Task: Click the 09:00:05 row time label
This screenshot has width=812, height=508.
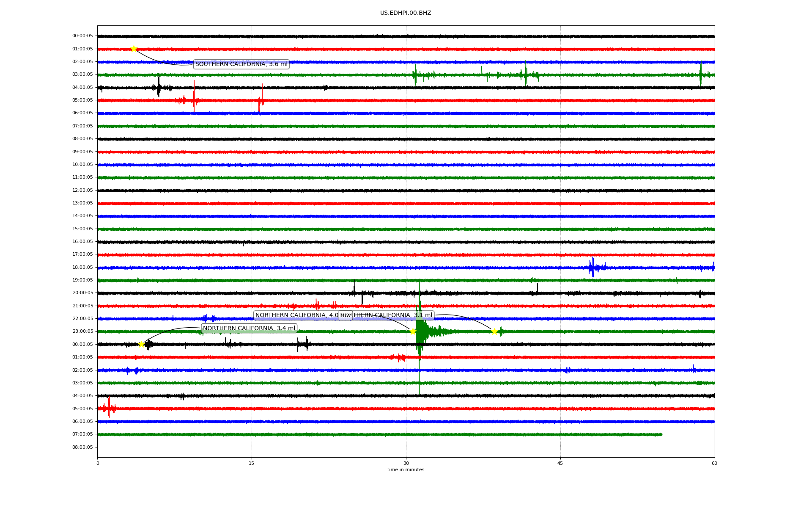Action: (x=82, y=152)
